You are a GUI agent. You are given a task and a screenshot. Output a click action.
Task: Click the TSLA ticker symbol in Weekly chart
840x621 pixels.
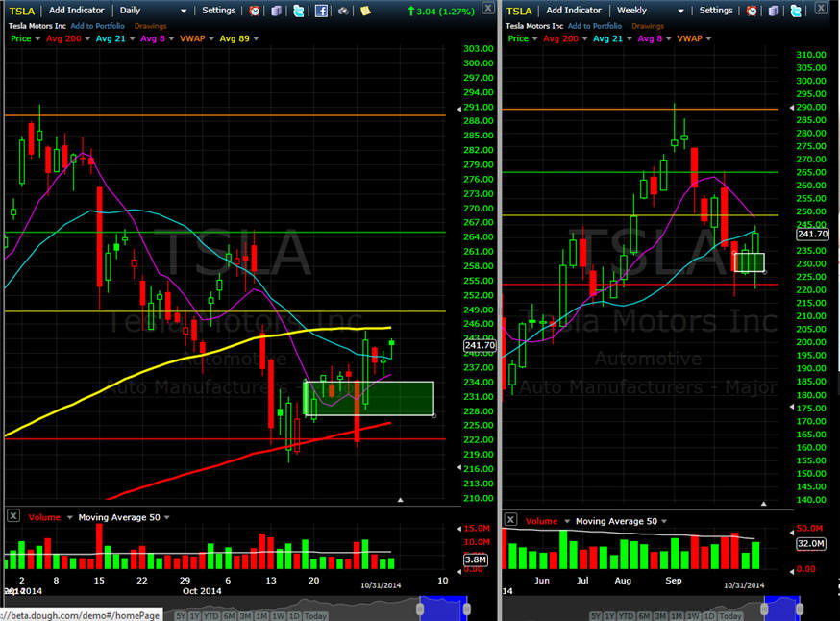coord(519,11)
